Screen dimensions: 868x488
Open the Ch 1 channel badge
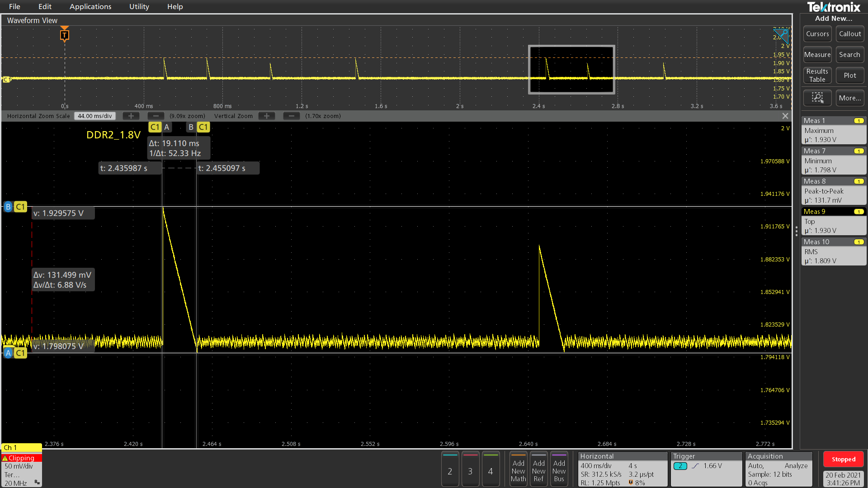coord(22,466)
